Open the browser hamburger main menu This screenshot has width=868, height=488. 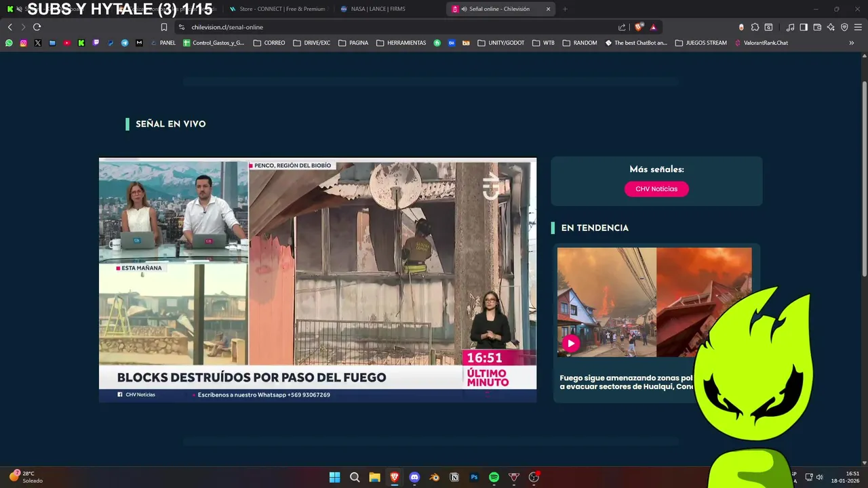point(858,27)
